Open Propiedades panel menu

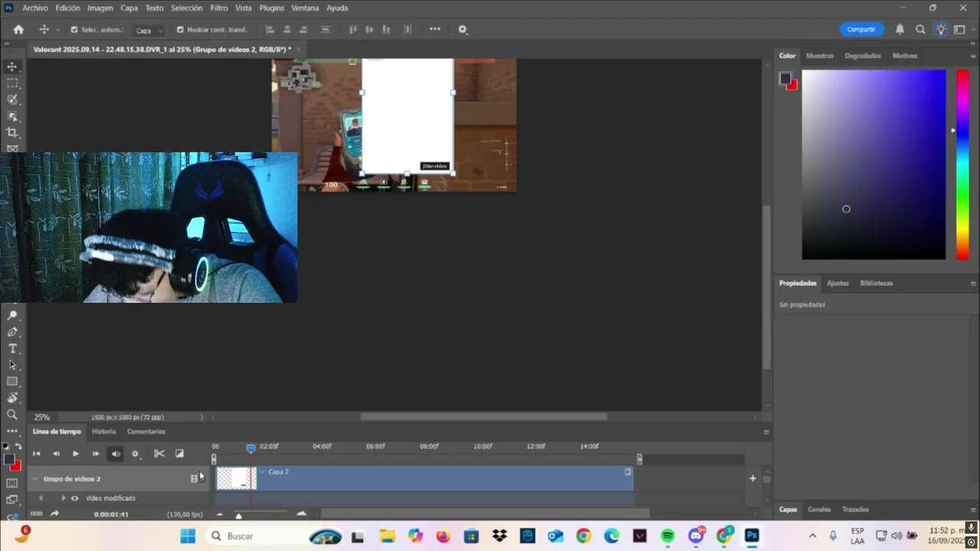(973, 283)
